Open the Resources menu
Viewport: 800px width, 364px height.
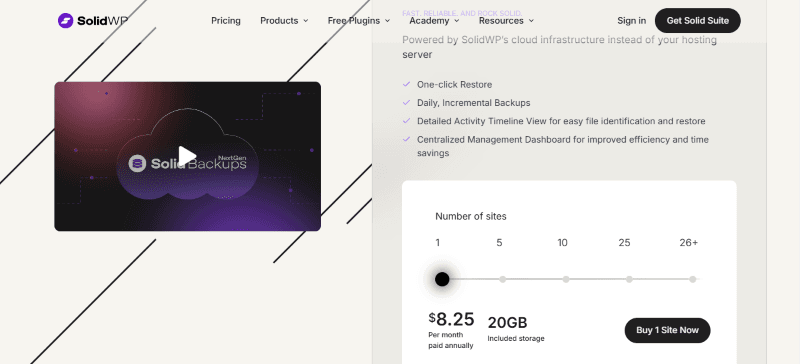(506, 21)
